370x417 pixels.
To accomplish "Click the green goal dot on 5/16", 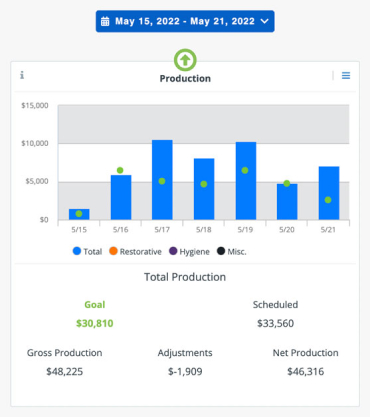I will coord(120,170).
